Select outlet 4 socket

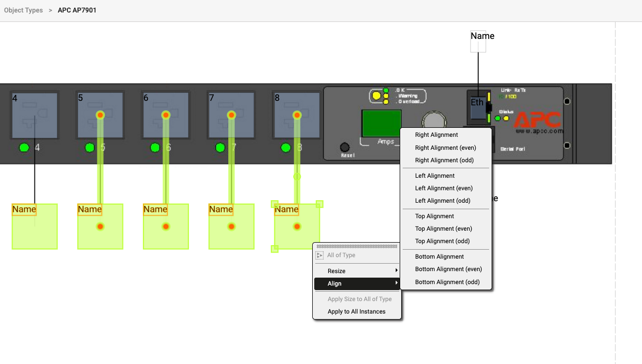click(34, 115)
